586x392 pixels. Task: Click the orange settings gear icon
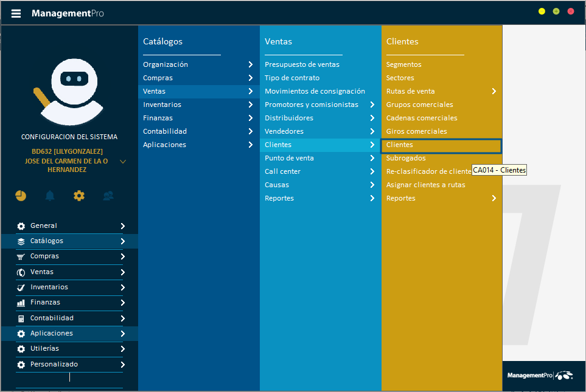[x=79, y=196]
